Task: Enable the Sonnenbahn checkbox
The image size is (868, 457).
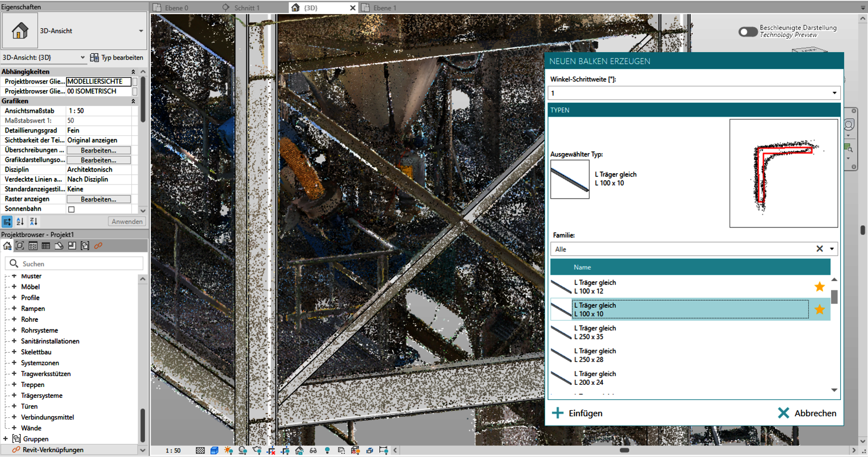Action: coord(71,209)
